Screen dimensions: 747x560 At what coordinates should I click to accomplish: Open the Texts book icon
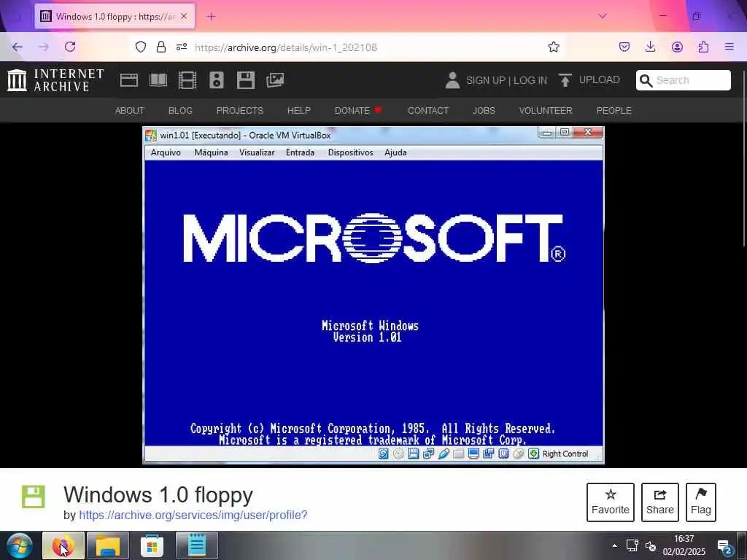158,80
